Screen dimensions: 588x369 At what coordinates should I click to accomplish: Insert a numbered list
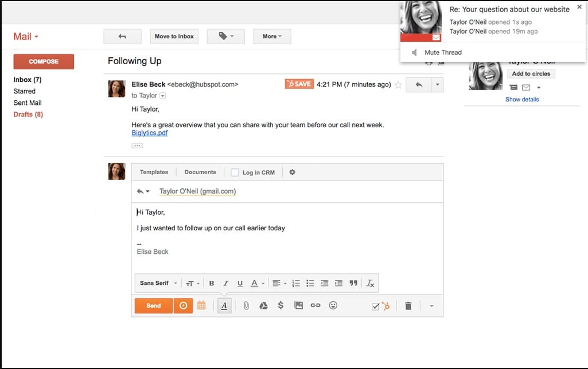click(x=296, y=283)
